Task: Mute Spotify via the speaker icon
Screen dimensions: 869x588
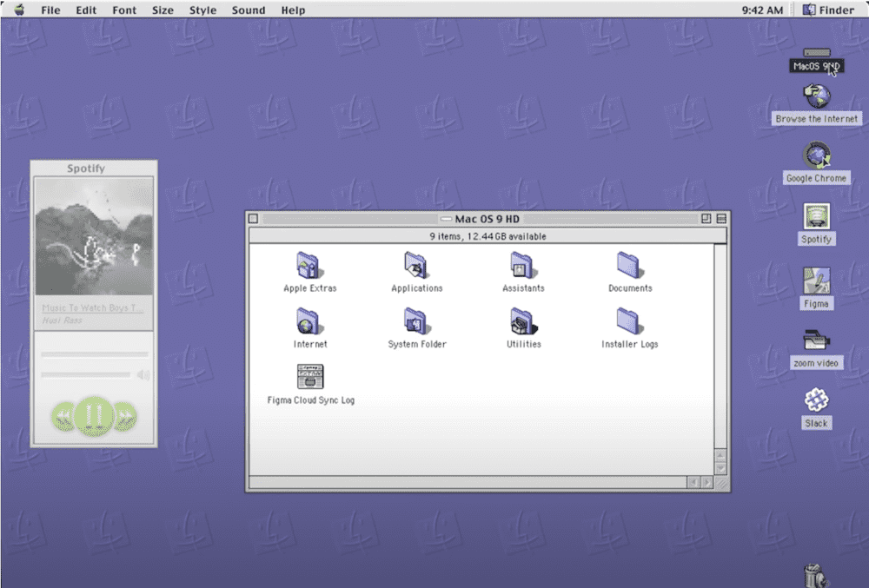Action: (x=143, y=375)
